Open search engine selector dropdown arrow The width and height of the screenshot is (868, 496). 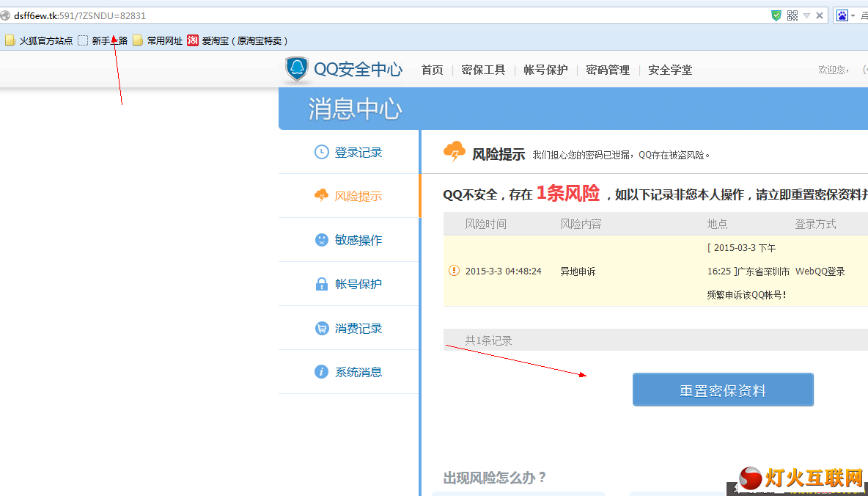853,16
